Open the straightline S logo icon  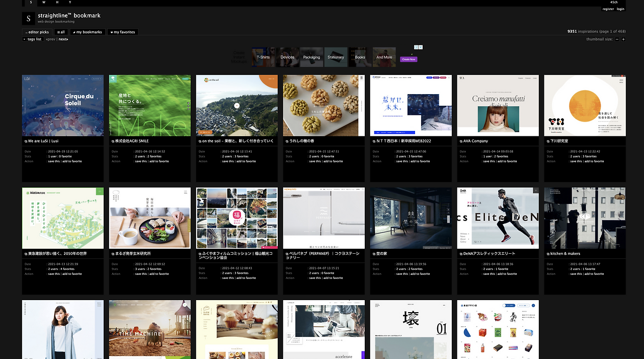click(29, 19)
